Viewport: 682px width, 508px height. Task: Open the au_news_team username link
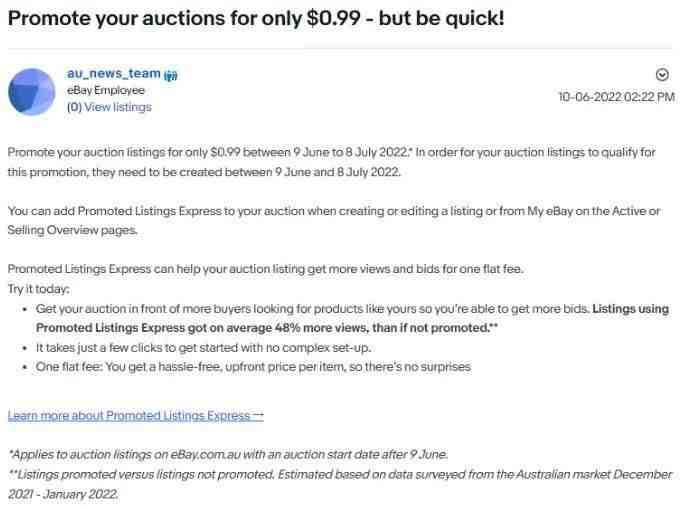[114, 74]
